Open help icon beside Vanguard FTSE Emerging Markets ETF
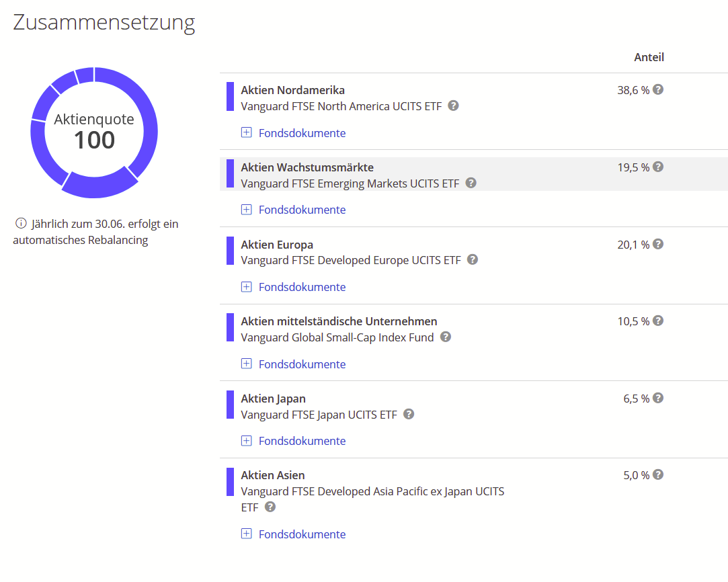This screenshot has height=582, width=728. click(471, 183)
